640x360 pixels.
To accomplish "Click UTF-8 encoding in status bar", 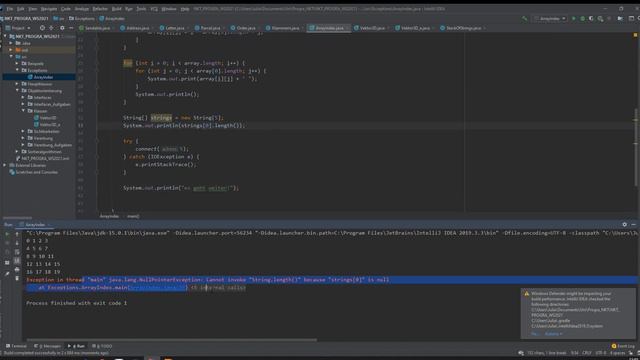I will (x=601, y=353).
